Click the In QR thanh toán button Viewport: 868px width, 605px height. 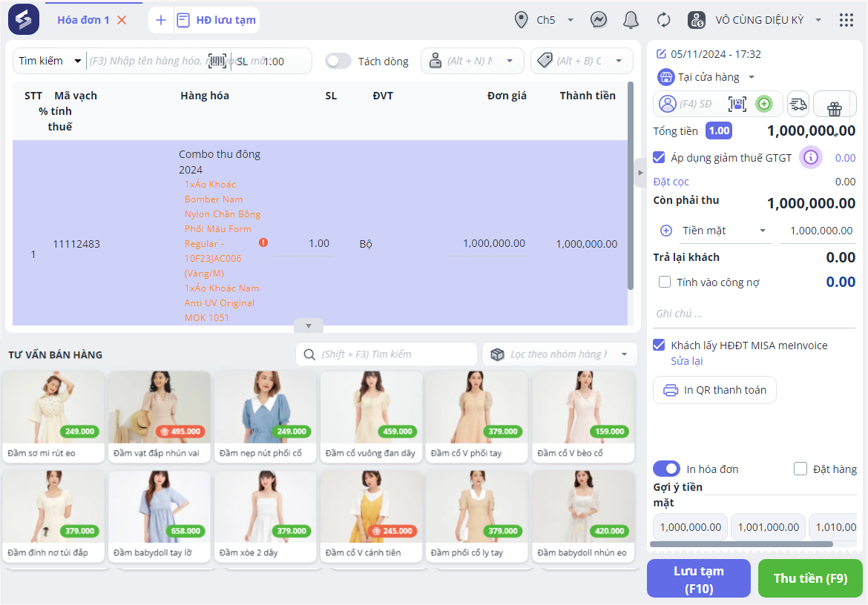(x=714, y=390)
